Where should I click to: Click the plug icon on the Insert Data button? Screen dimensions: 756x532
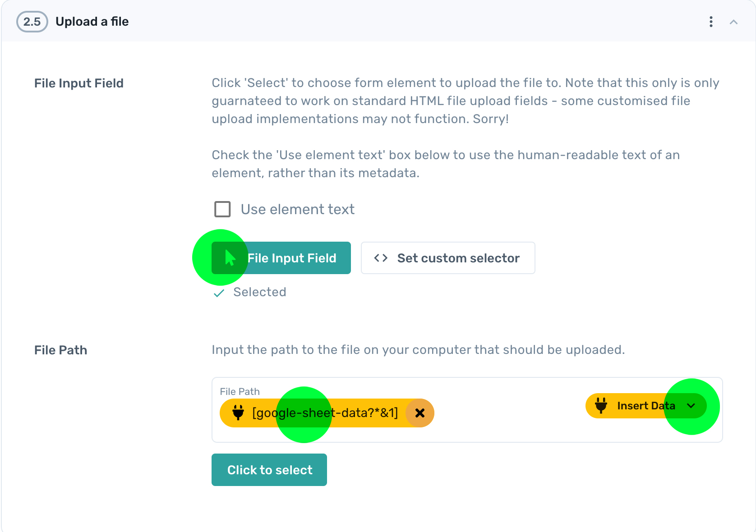click(601, 405)
